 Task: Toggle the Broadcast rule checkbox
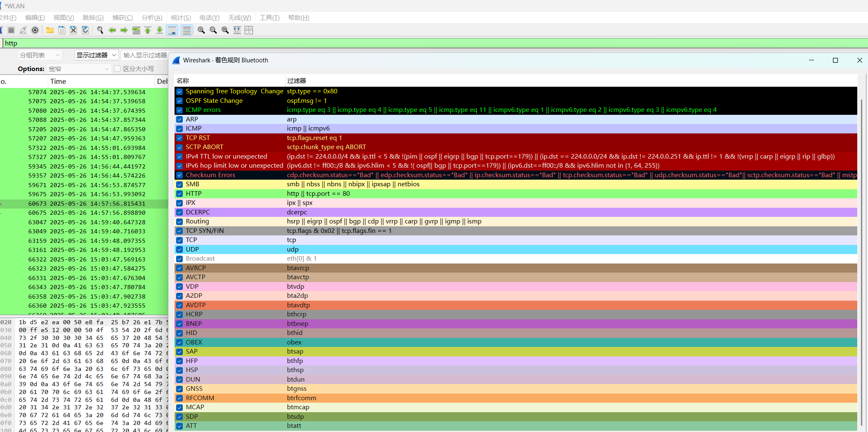pyautogui.click(x=179, y=259)
